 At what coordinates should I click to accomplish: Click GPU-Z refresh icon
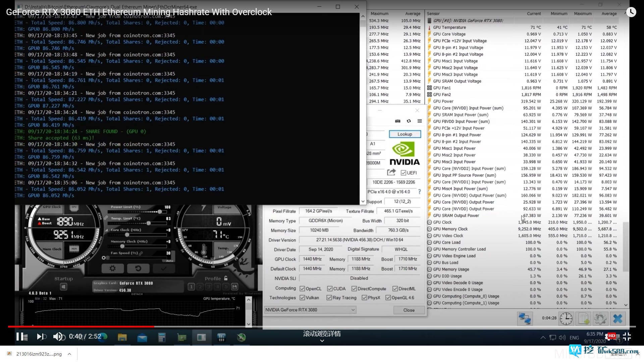[409, 121]
